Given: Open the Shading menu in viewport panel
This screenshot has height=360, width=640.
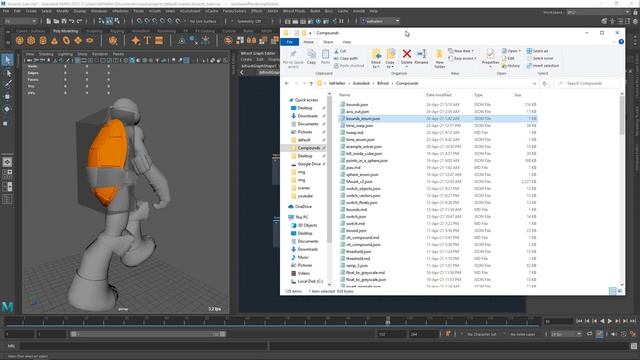Looking at the screenshot, I should (46, 54).
